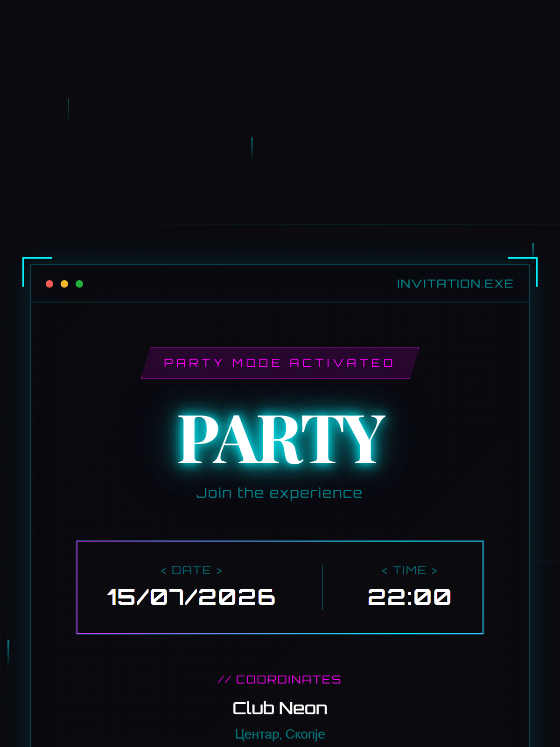Click the yellow window dot
This screenshot has height=747, width=560.
coord(64,284)
